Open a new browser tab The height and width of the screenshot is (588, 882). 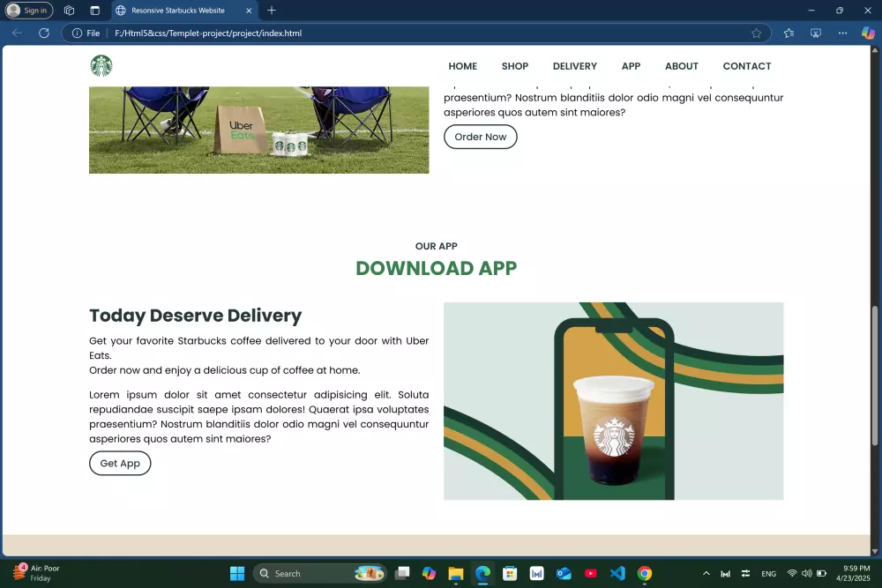click(x=271, y=10)
